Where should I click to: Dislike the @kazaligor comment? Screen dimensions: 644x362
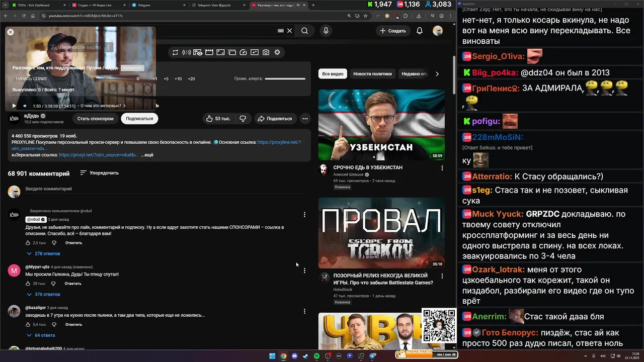coord(54,325)
